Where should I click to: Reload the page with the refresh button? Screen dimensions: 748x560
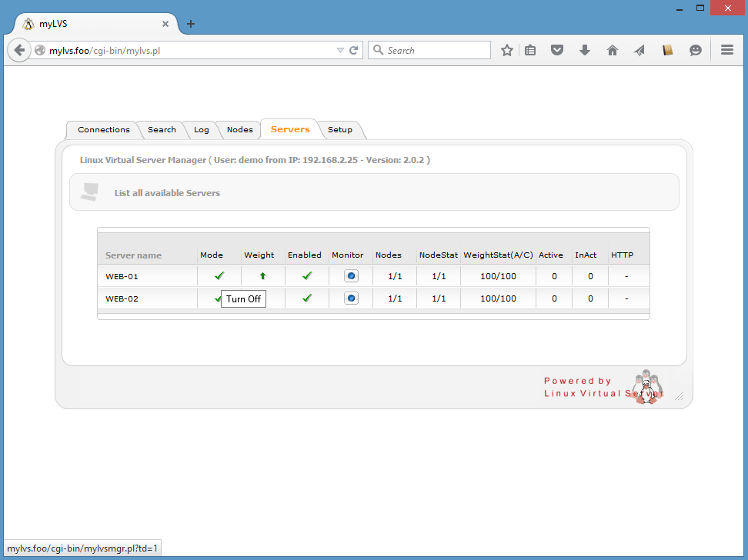354,50
